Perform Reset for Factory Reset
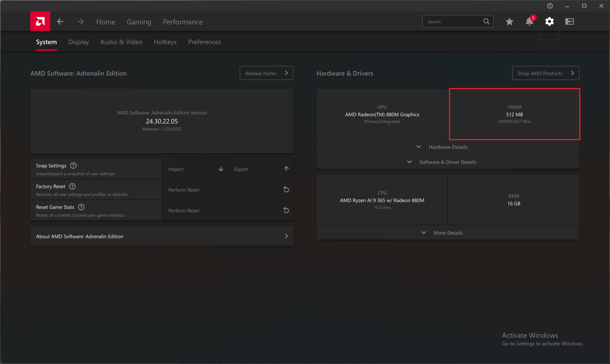Viewport: 610px width, 364px height. (228, 190)
